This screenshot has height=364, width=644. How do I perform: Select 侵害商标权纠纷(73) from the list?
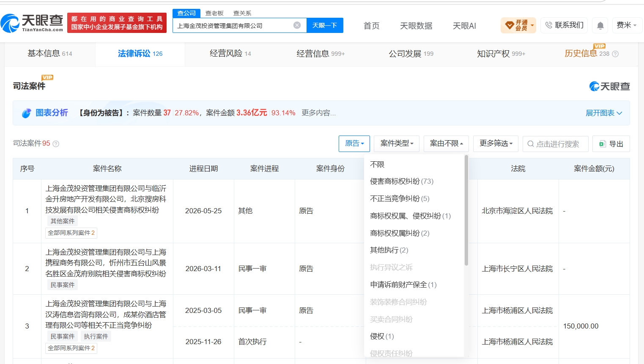point(402,181)
